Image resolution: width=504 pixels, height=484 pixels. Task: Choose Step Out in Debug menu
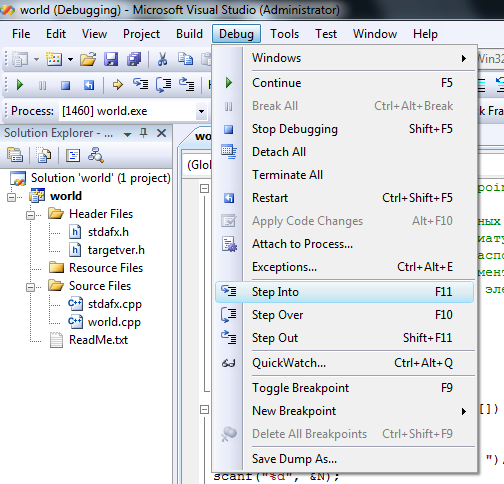(x=344, y=338)
